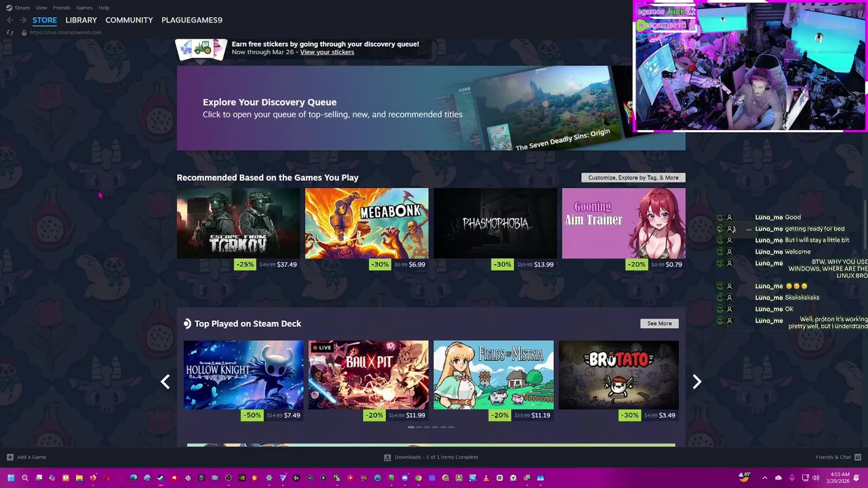The image size is (868, 488).
Task: Click the $11.99 Ball x Pit price
Action: pos(416,415)
